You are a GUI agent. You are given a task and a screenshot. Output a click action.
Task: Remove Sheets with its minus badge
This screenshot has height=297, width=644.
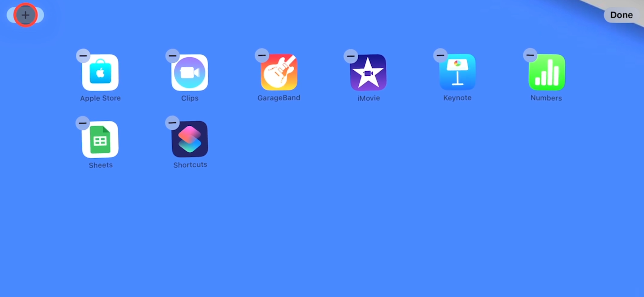pos(82,123)
